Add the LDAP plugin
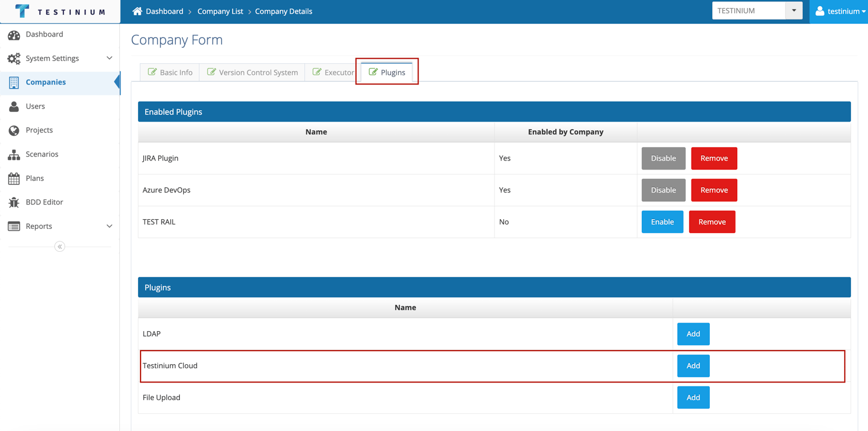 coord(693,334)
